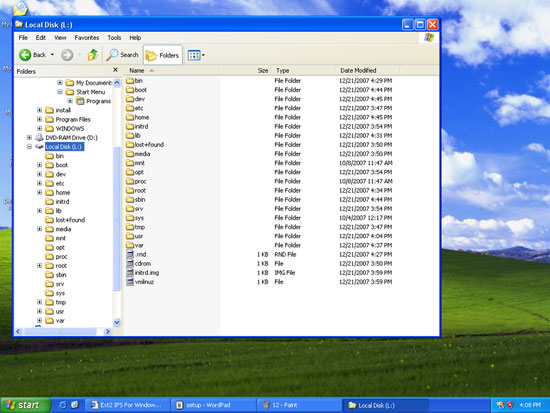Collapse the Local Disk (L:) tree node
Image resolution: width=550 pixels, height=413 pixels.
pos(29,147)
